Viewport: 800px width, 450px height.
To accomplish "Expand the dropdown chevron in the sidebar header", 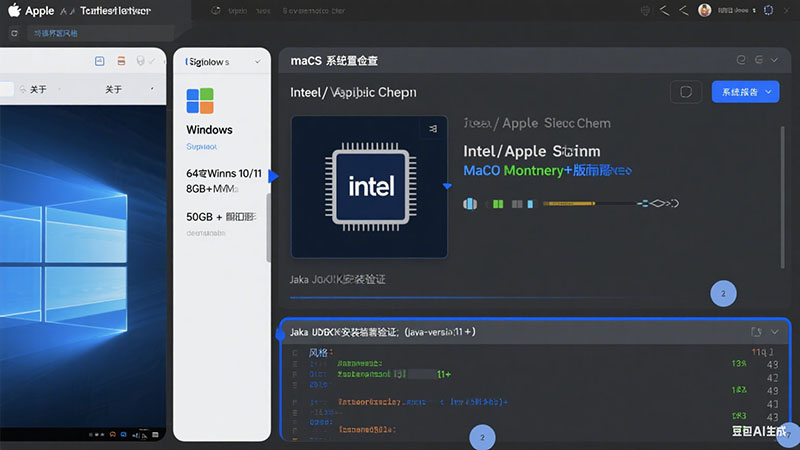I will 258,62.
